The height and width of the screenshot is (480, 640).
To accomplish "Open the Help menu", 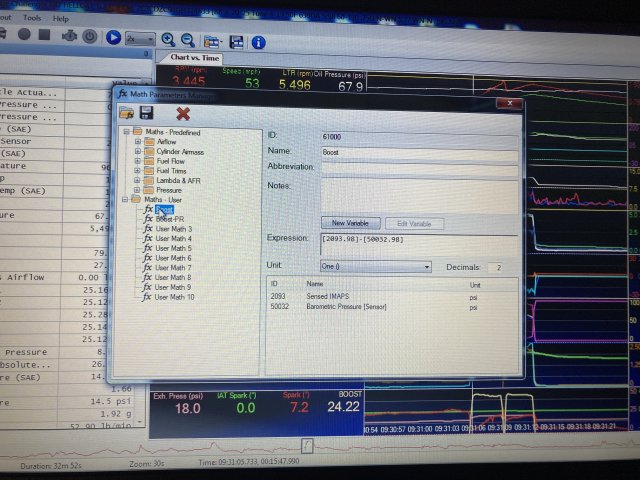I will 61,18.
